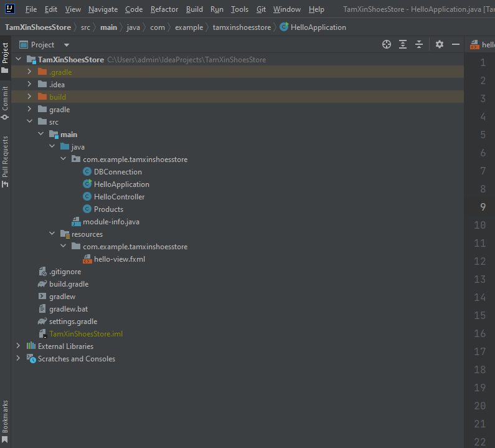Select the gradlew file
This screenshot has height=448, width=495.
[x=62, y=297]
